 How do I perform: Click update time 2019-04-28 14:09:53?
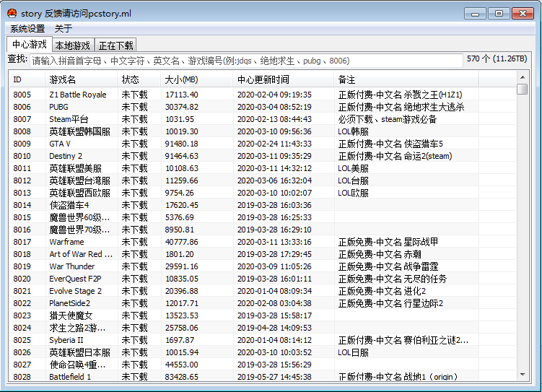tap(274, 328)
